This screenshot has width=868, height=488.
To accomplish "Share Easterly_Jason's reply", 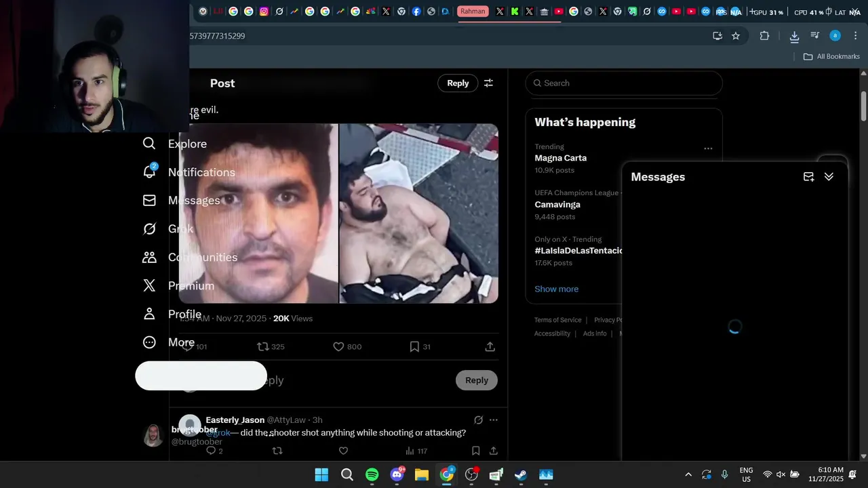I will tap(494, 451).
